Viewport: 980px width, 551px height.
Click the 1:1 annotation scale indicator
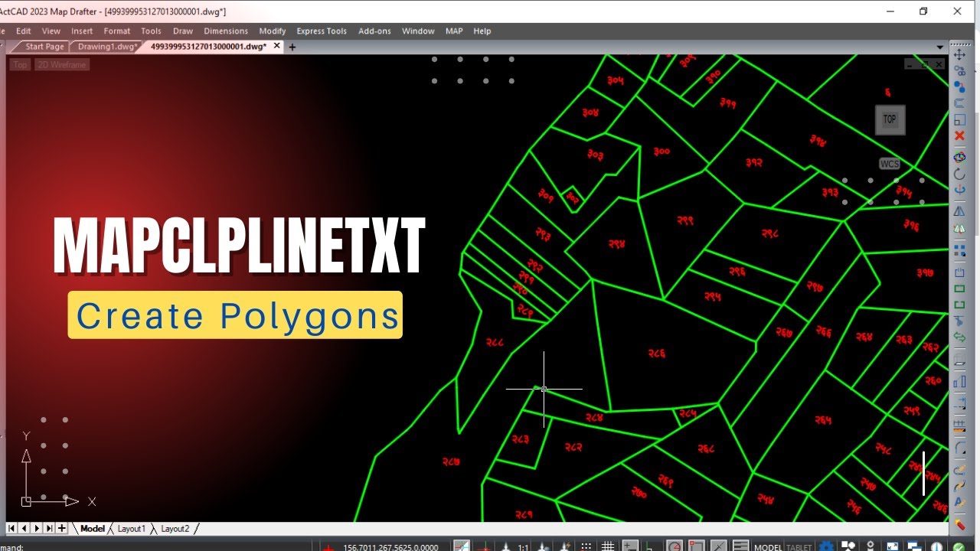click(523, 546)
